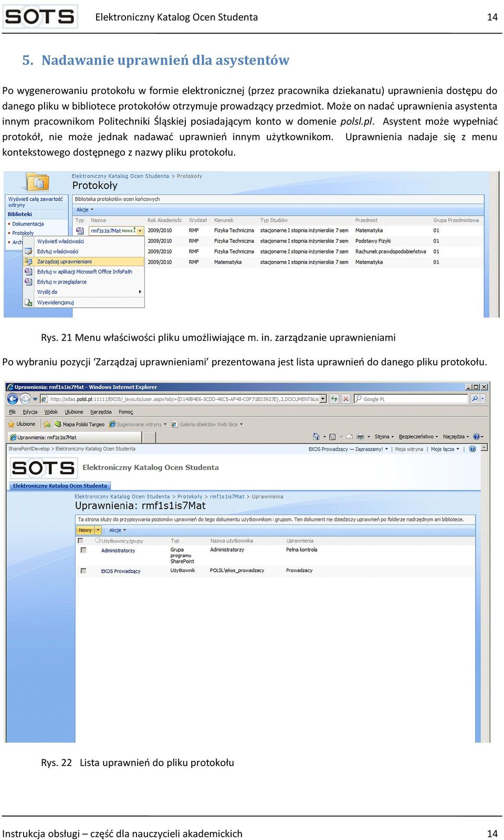Click the Rachunek prawdopodobieństwa cell

[x=391, y=251]
